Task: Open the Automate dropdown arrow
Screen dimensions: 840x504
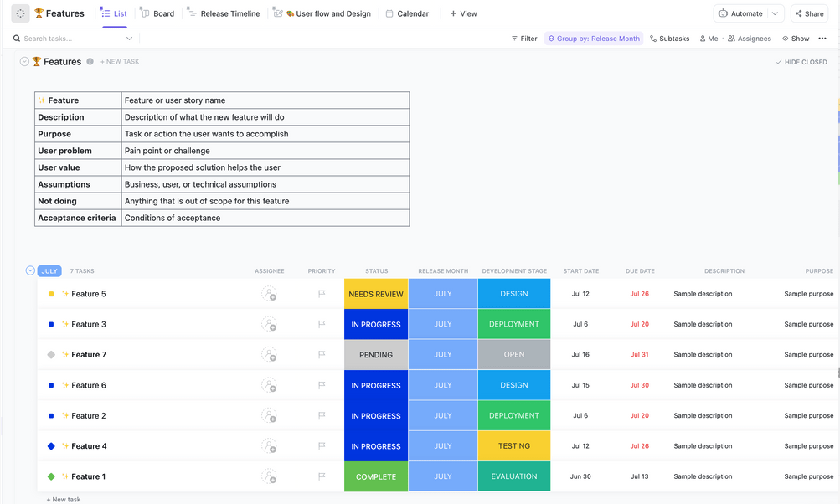Action: click(776, 13)
